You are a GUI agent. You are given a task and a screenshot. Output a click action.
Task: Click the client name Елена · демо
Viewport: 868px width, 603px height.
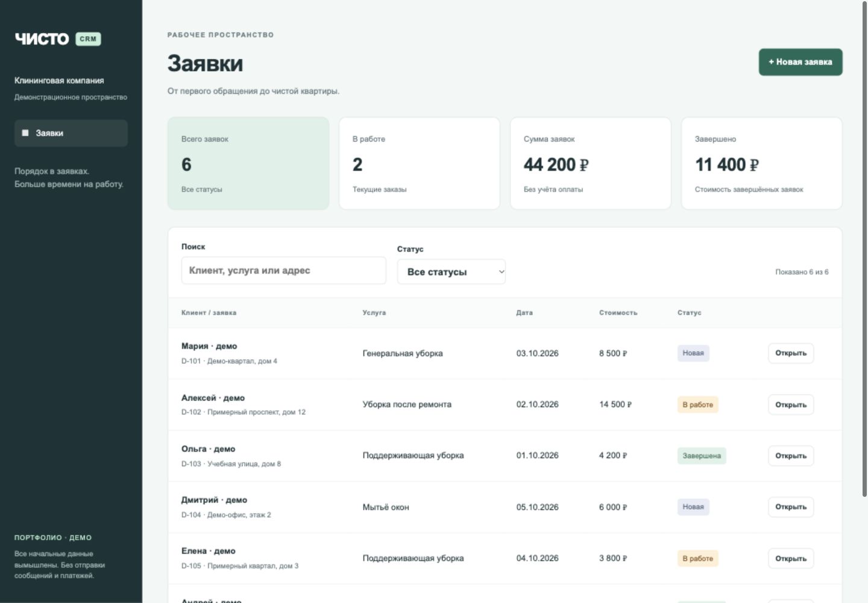tap(208, 551)
